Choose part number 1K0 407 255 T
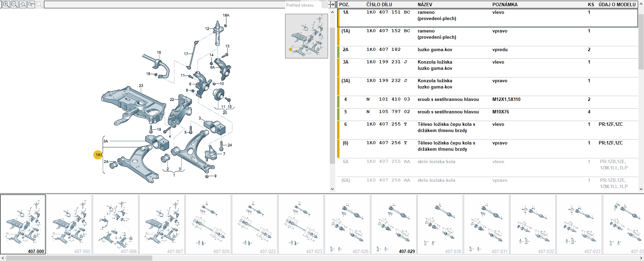Viewport: 644px width, 261px height. coord(386,124)
